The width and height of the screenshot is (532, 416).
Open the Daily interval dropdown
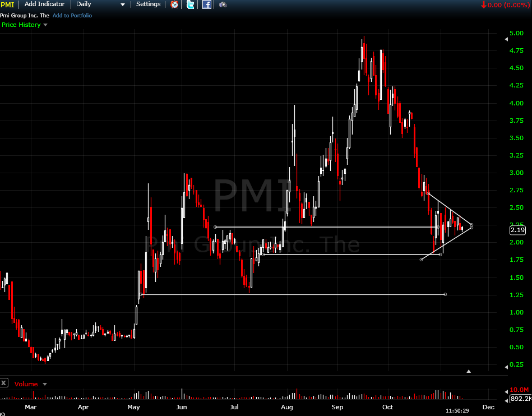coord(100,4)
